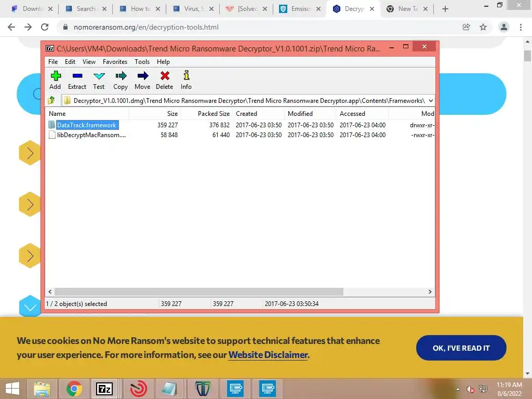
Task: Expand the second yellow hexagon chevron
Action: tap(30, 204)
